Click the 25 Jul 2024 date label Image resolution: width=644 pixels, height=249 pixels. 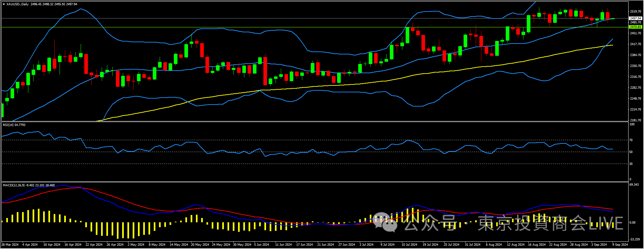coord(451,245)
